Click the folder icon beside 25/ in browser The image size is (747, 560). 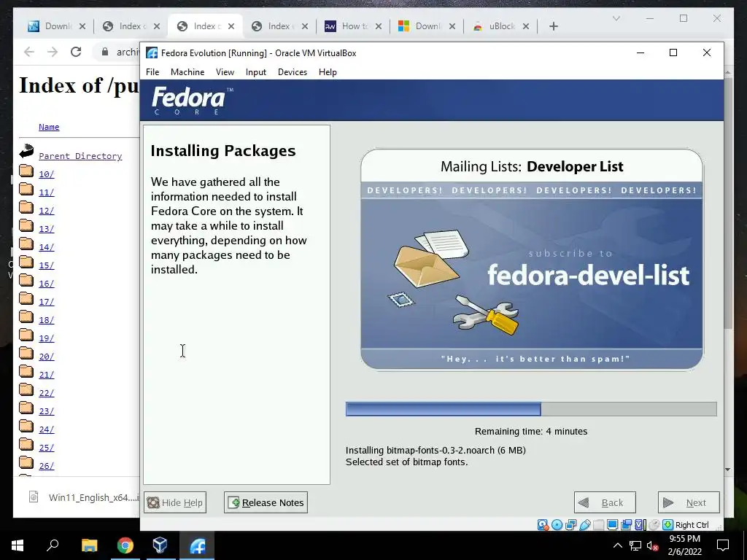pos(26,444)
